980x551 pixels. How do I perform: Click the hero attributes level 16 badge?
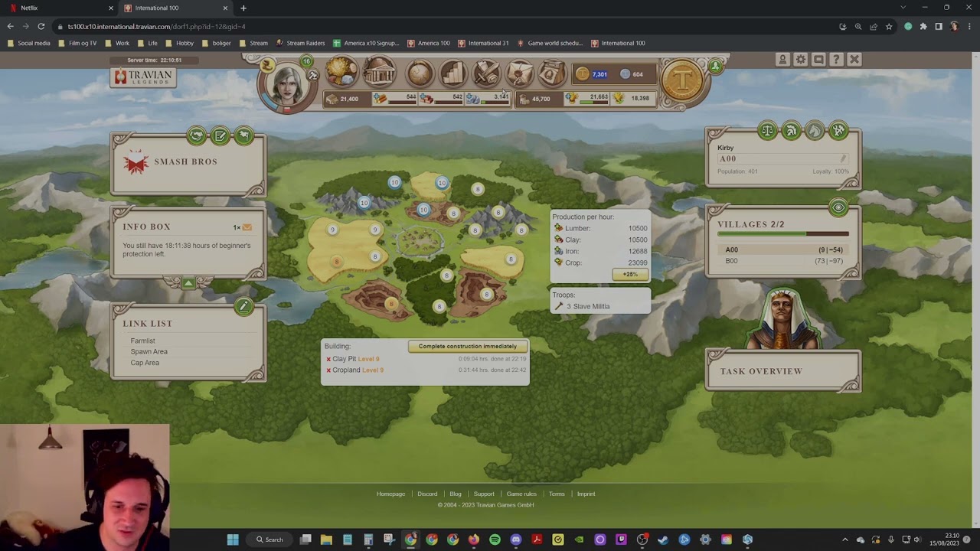pos(306,61)
